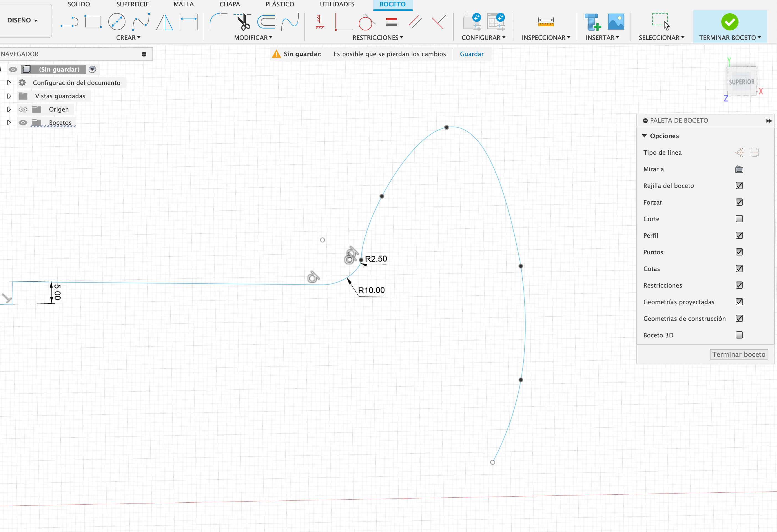Screen dimensions: 777x532
Task: Open the Configure component icon
Action: (472, 22)
